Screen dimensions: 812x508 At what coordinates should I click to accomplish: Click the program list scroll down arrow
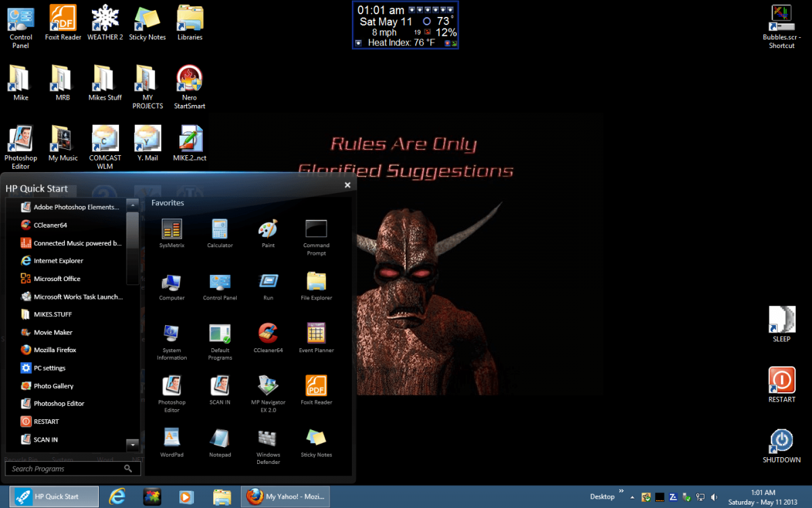tap(133, 445)
